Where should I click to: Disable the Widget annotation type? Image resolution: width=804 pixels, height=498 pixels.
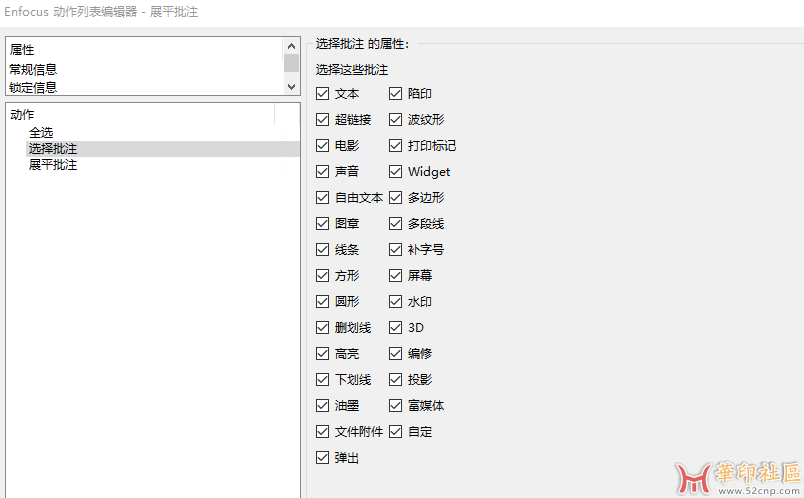pyautogui.click(x=395, y=171)
